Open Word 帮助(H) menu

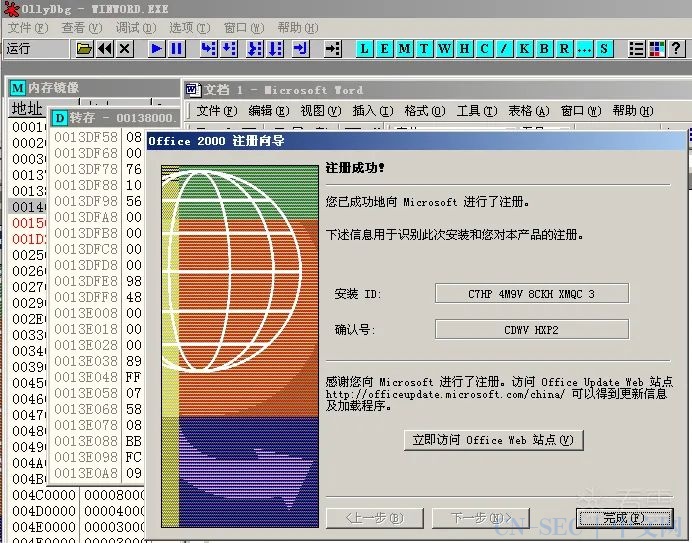coord(633,110)
